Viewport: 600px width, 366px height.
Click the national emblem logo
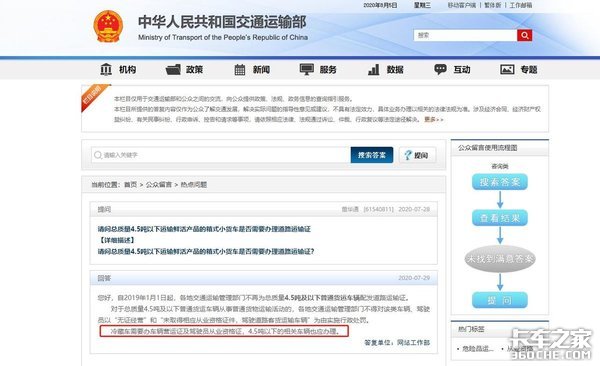click(x=108, y=26)
